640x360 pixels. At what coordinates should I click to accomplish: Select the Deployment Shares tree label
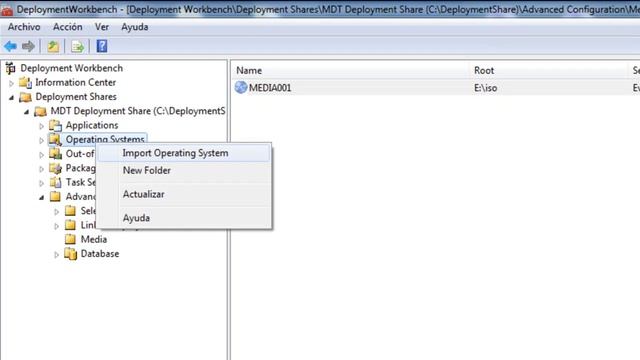(x=76, y=97)
